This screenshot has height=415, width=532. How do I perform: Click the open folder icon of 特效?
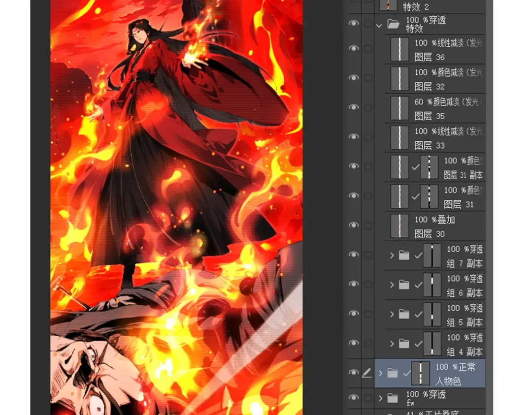(393, 24)
